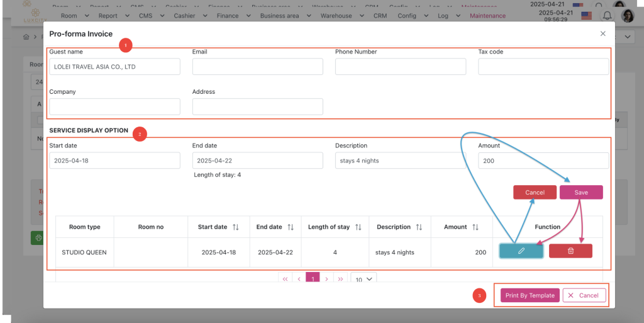Image resolution: width=644 pixels, height=323 pixels.
Task: Click into the Email input field
Action: pos(257,67)
